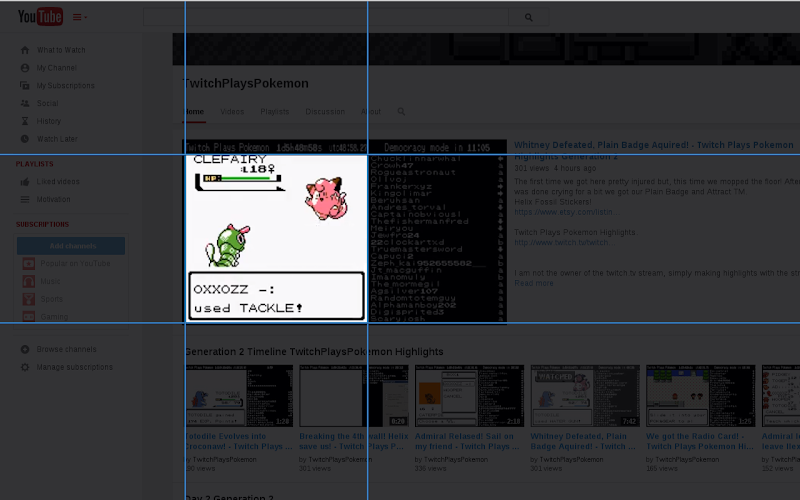Viewport: 800px width, 500px height.
Task: Open grid title Whitney Defeated, Plain Badge
Action: tap(583, 442)
